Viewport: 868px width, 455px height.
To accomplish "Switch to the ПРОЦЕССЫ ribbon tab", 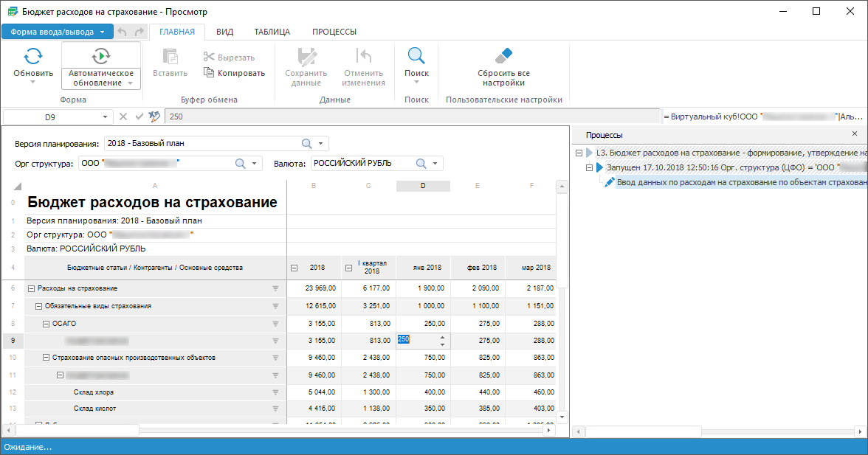I will pos(334,32).
